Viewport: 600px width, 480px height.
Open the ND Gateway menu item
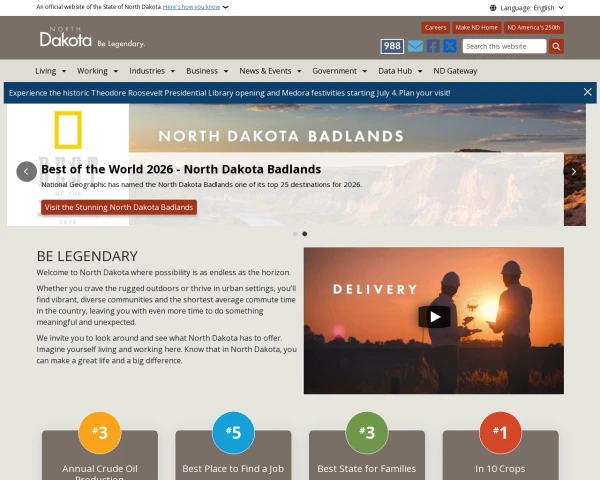pyautogui.click(x=455, y=71)
